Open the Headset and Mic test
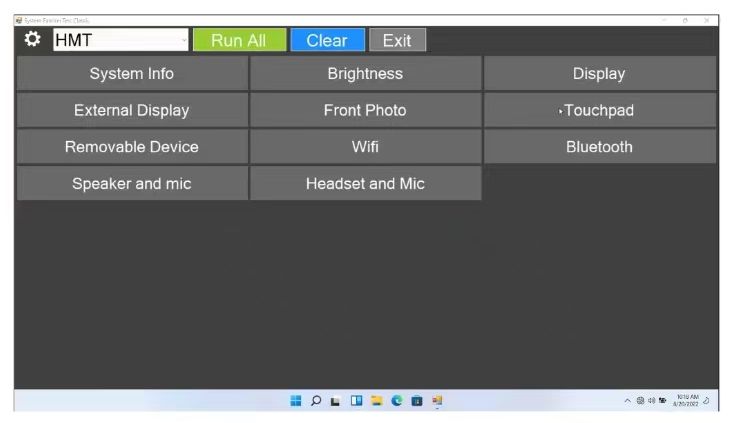Screen dimensions: 745x423 [x=365, y=184]
